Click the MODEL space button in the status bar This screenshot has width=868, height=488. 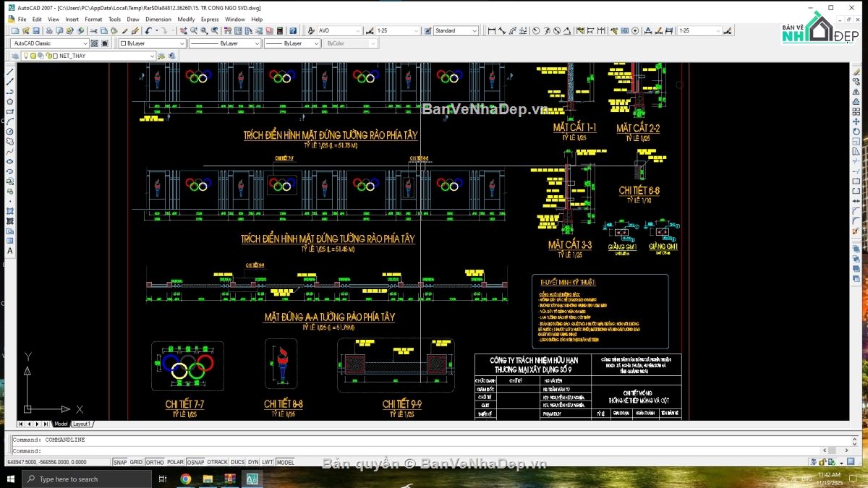point(285,462)
